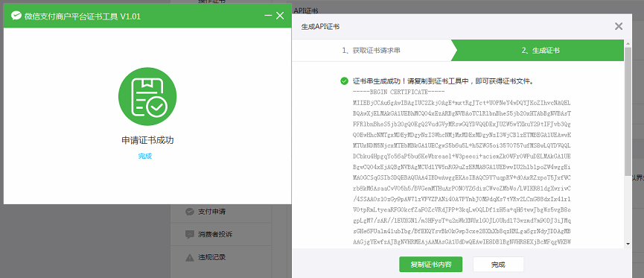Click the 违规记录 warning triangle icon
The image size is (644, 278).
click(x=189, y=257)
